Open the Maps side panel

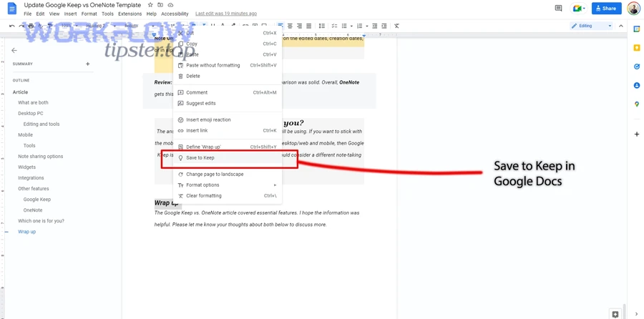[x=637, y=104]
